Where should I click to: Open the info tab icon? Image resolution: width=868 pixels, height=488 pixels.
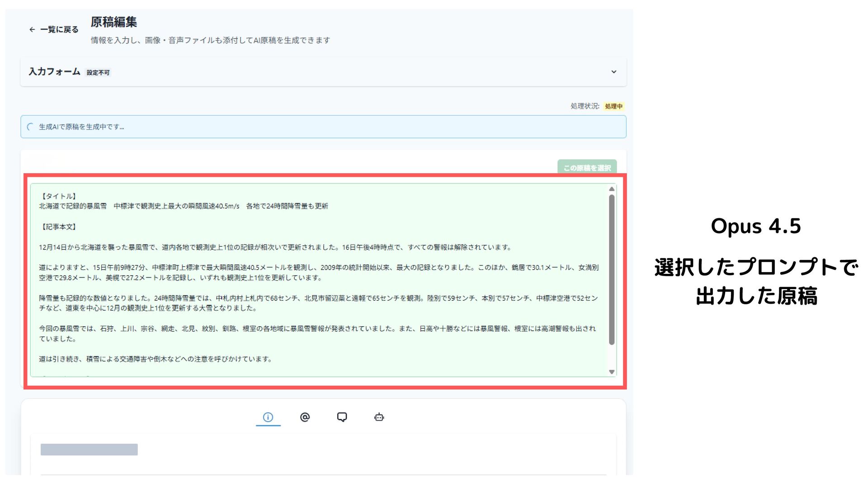pos(268,417)
